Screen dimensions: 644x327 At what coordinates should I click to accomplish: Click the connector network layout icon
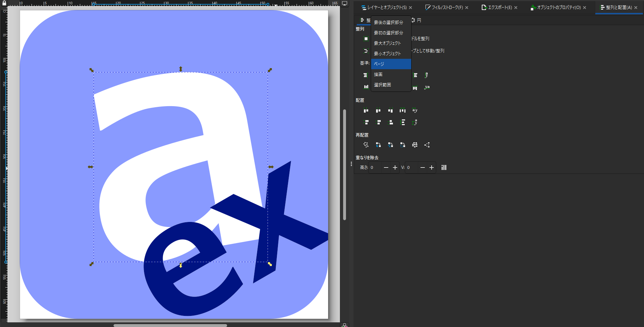(x=366, y=145)
